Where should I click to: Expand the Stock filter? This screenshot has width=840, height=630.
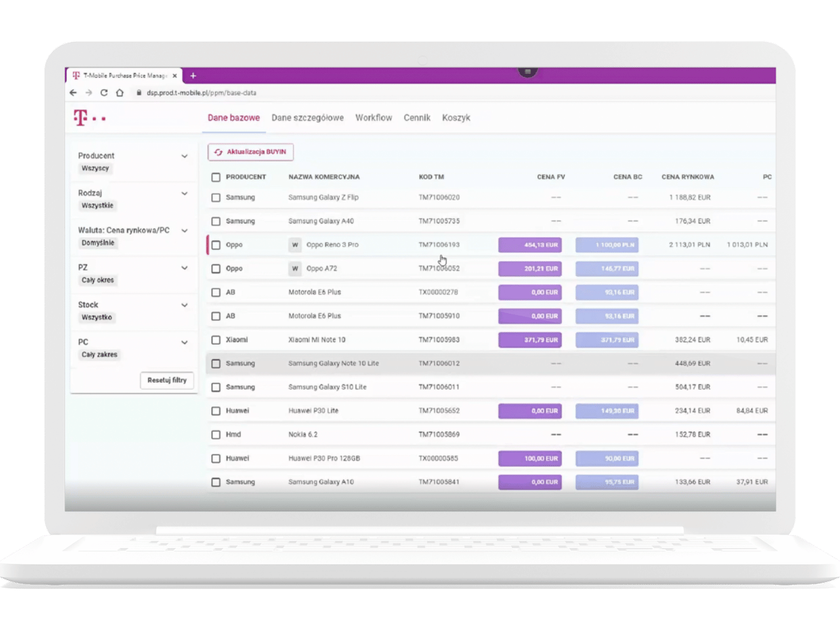pos(184,305)
